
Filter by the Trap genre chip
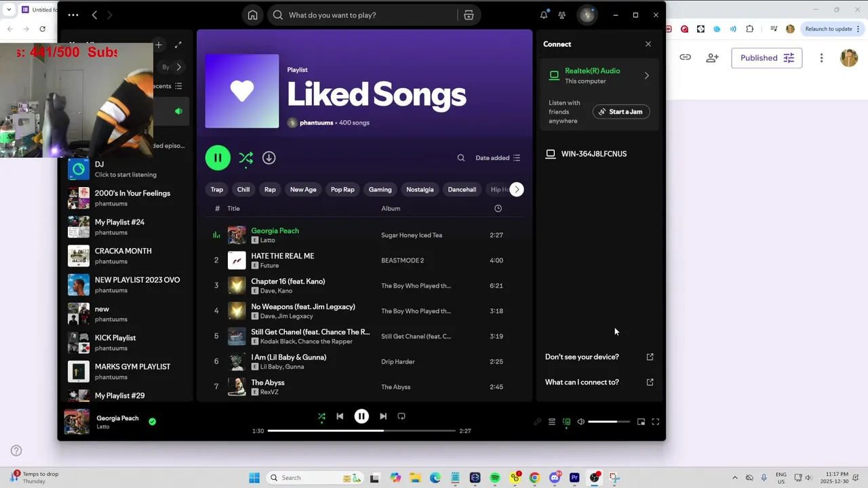(x=217, y=190)
